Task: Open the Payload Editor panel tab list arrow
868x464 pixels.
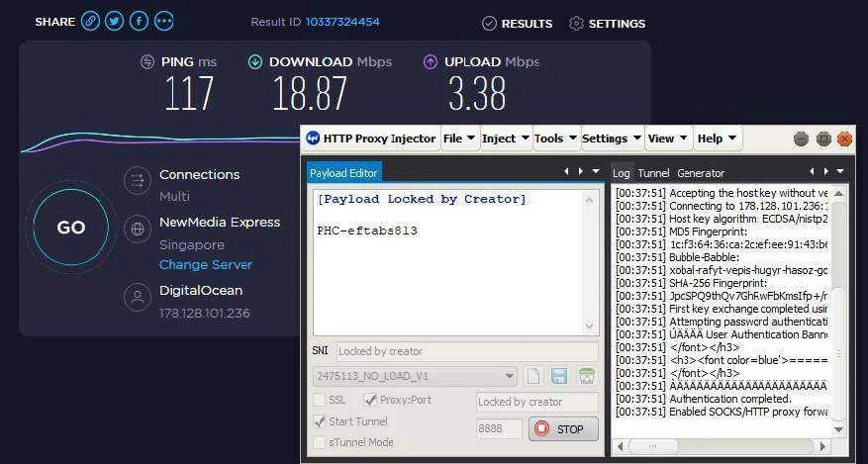Action: tap(596, 172)
